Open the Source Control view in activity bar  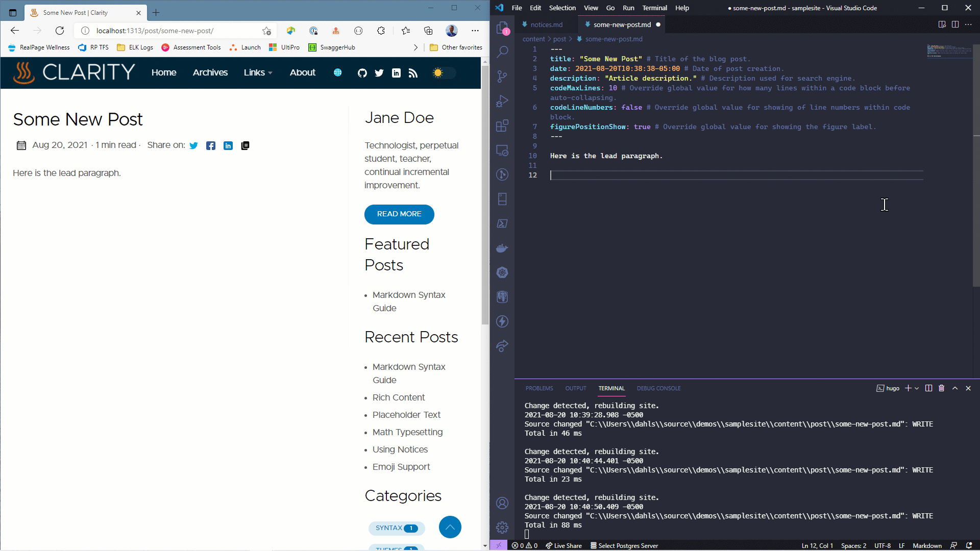tap(502, 77)
